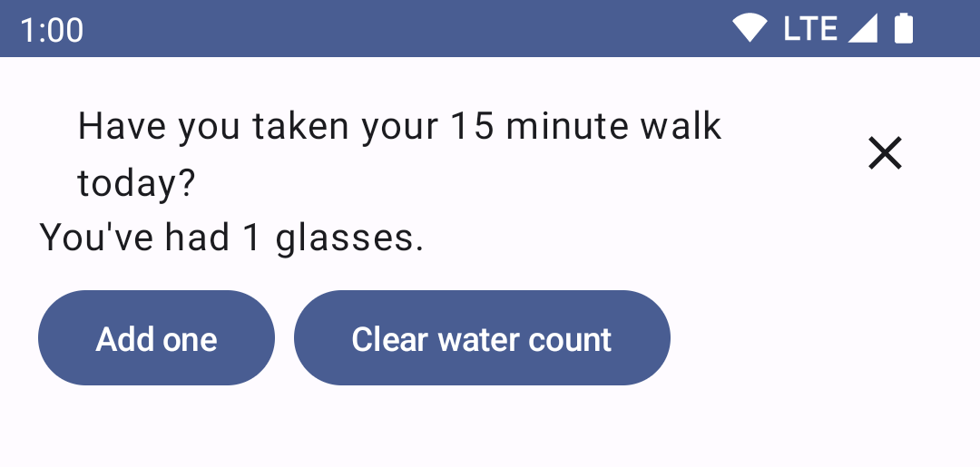Screen dimensions: 980x467
Task: Tap the LTE network indicator
Action: click(809, 28)
